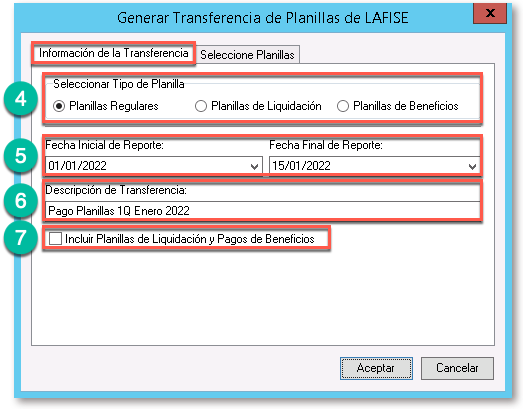The width and height of the screenshot is (523, 409).
Task: Focus the Descripción de Transferencia text field
Action: (263, 211)
